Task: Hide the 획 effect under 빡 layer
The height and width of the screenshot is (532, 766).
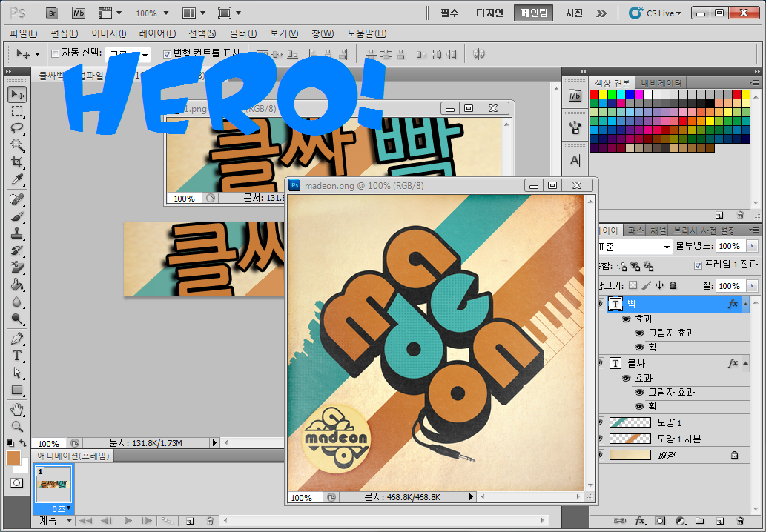Action: [x=639, y=347]
